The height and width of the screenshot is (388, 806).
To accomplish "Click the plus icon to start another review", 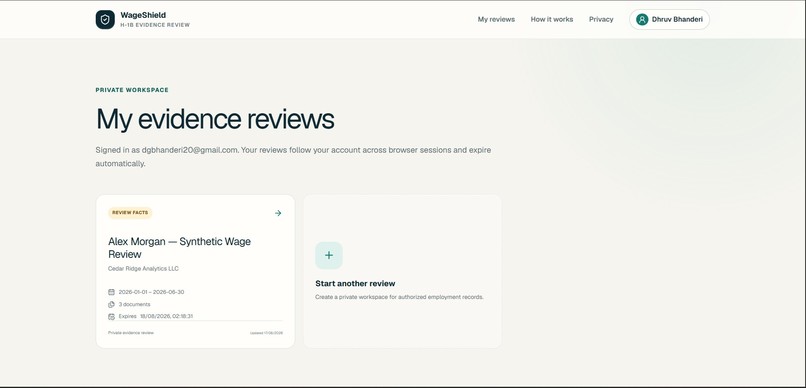I will pyautogui.click(x=329, y=255).
